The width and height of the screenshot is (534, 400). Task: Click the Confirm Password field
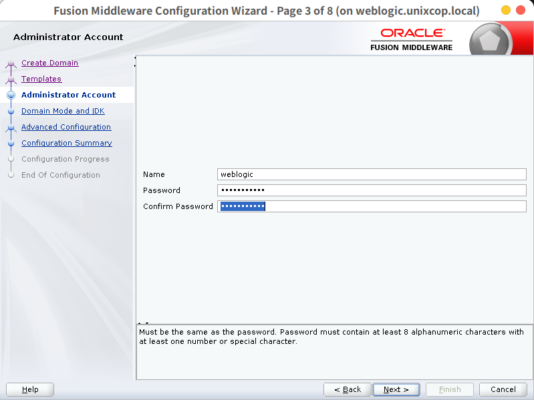tap(372, 206)
